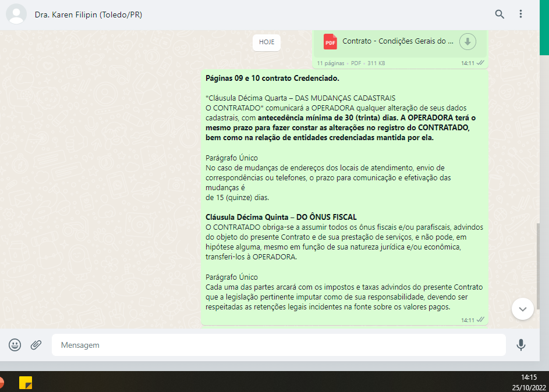Open the search messages magnifier icon
This screenshot has height=392, width=549.
(x=500, y=15)
